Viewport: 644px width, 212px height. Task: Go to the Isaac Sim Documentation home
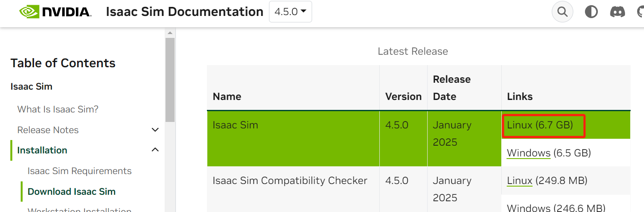click(184, 12)
